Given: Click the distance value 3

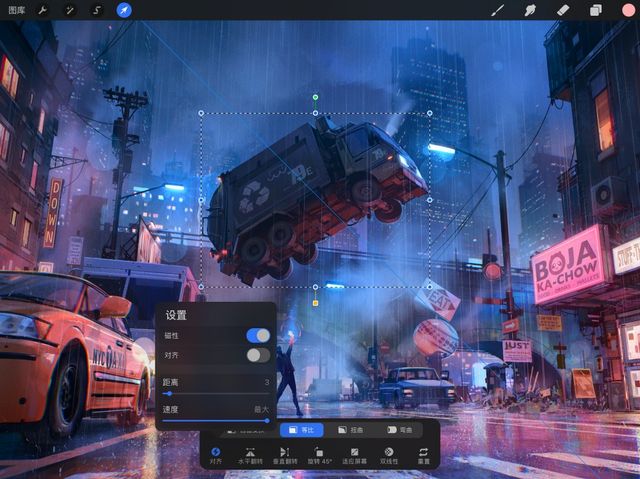Looking at the screenshot, I should [267, 382].
